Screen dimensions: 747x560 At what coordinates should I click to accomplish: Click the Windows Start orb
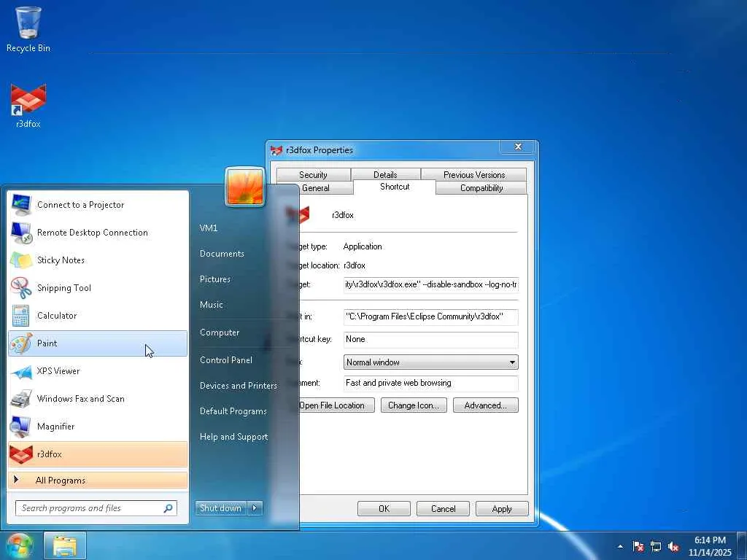click(x=19, y=545)
